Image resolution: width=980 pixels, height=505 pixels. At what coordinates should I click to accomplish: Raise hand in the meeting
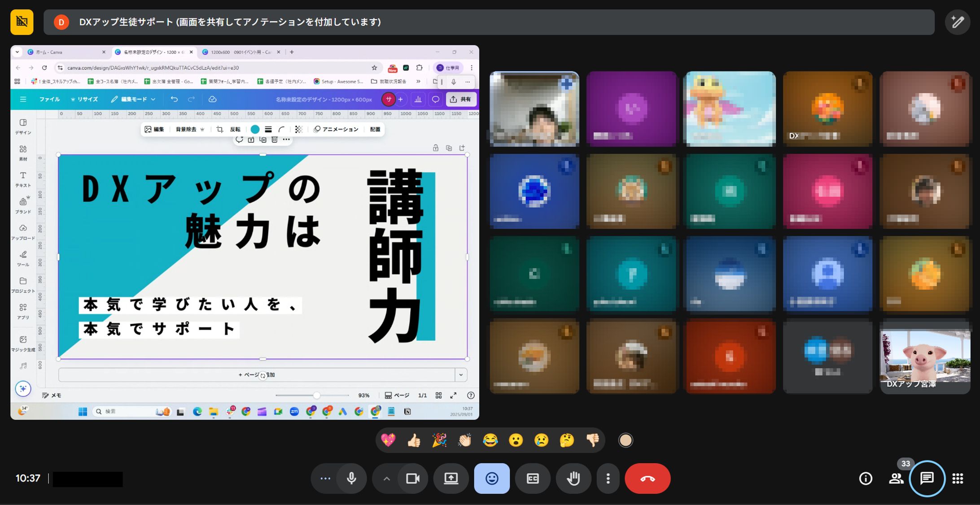[573, 479]
